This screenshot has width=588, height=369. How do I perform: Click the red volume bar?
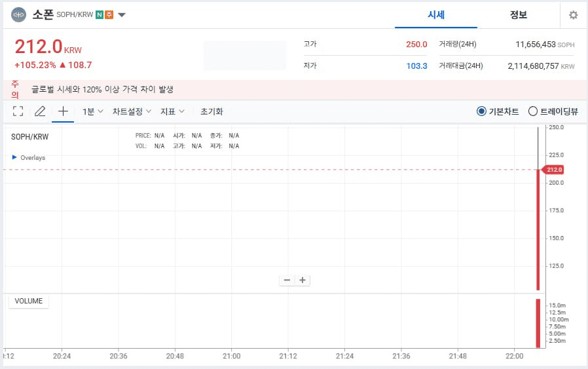[538, 323]
